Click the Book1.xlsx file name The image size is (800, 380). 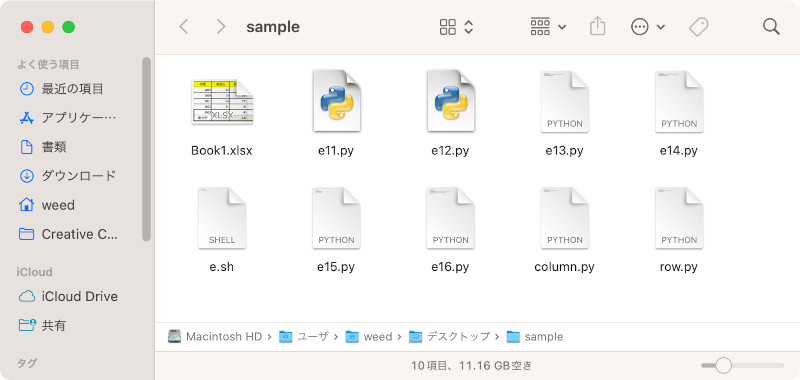[x=222, y=151]
